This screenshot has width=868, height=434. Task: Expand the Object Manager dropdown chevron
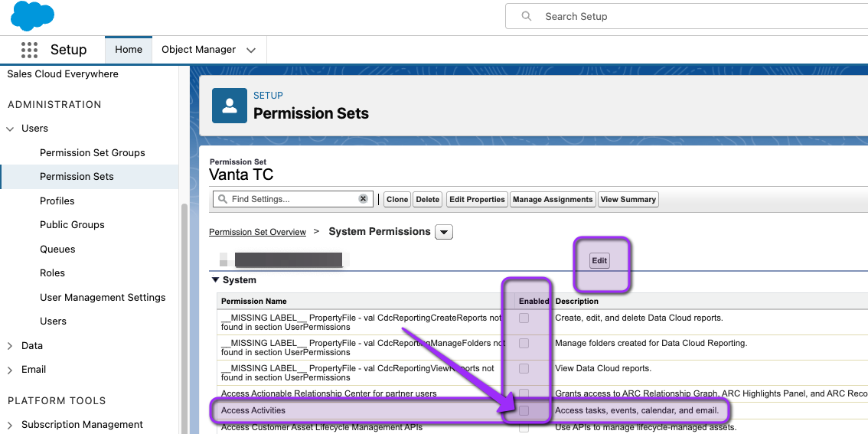coord(251,50)
